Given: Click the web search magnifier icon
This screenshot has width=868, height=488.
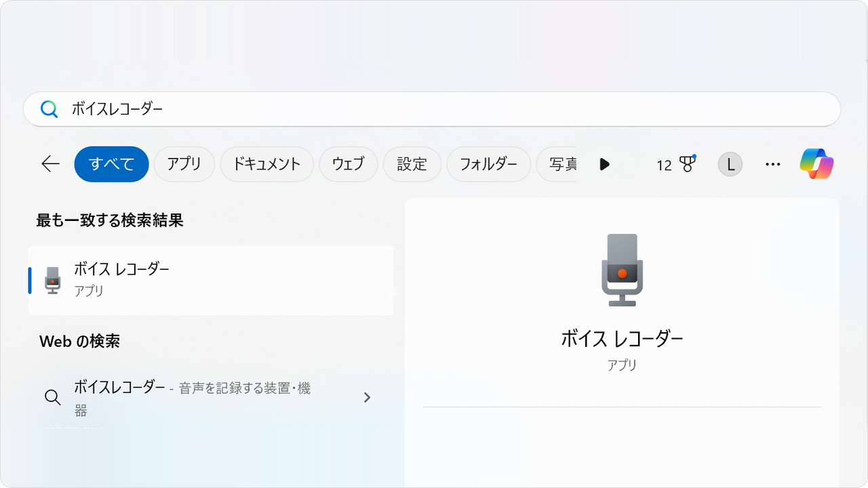Looking at the screenshot, I should tap(52, 397).
